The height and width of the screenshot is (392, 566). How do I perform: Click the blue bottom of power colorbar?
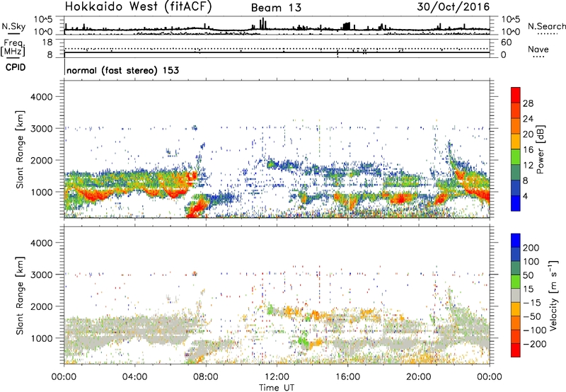516,203
